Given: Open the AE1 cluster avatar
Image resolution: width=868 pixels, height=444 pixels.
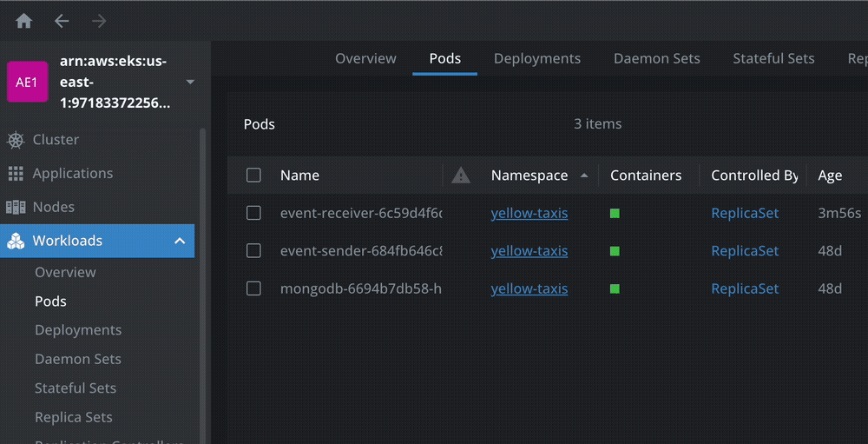Looking at the screenshot, I should pos(28,82).
